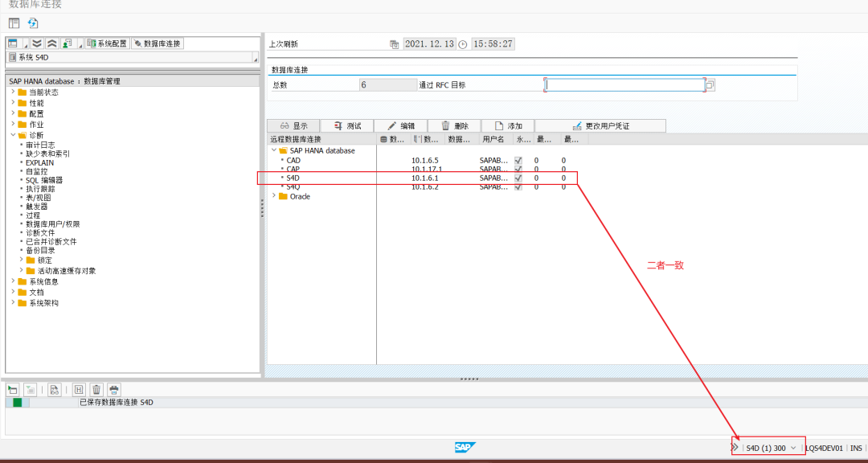Expand the 配置 folder
This screenshot has width=868, height=463.
(13, 113)
